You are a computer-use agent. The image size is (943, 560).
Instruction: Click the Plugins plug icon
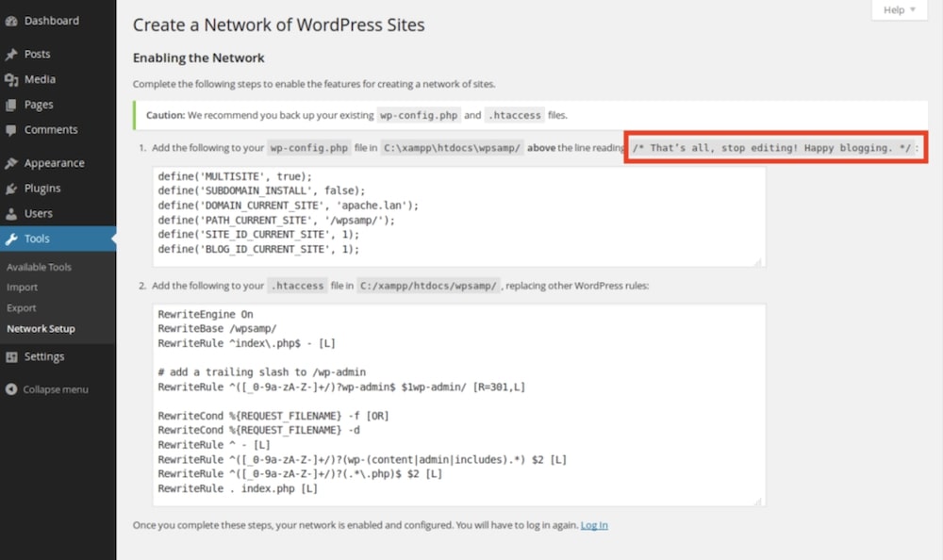point(10,189)
